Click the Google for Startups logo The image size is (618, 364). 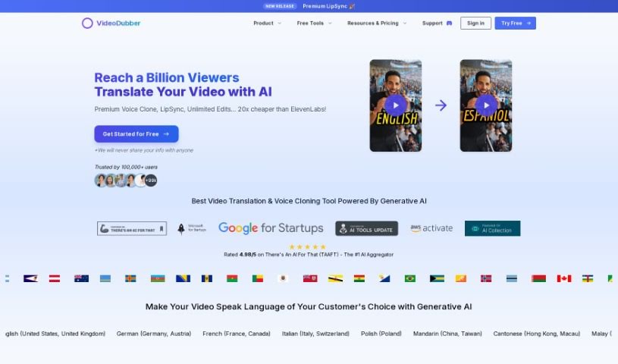pyautogui.click(x=271, y=228)
